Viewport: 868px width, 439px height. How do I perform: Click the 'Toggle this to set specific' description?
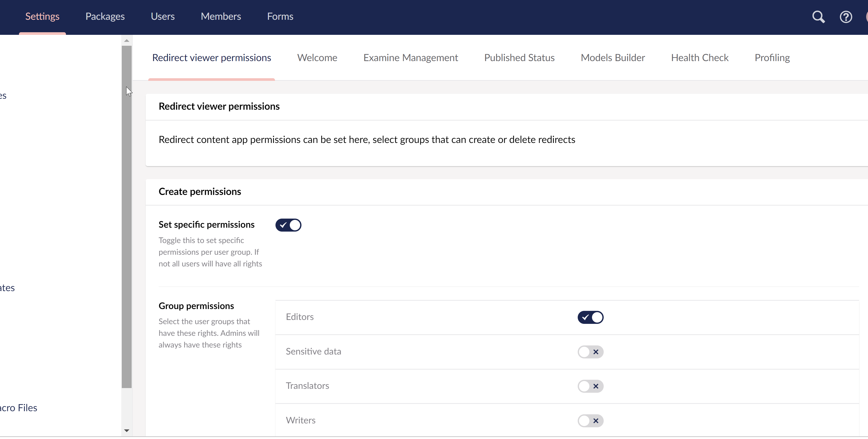pos(210,252)
